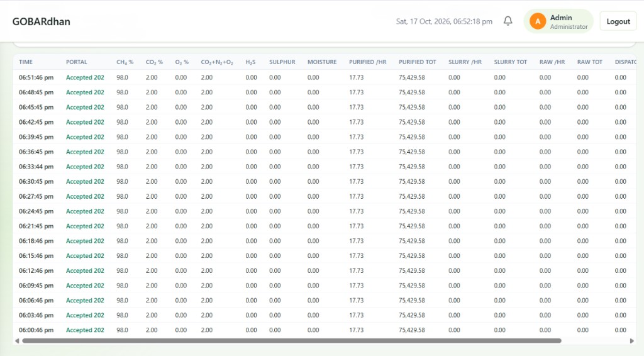Click Accepted 202 in the 06:00:46 pm row

click(x=85, y=330)
